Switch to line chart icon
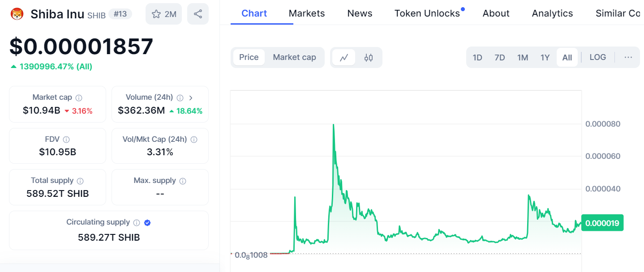Viewport: 644px width, 272px height. 344,57
